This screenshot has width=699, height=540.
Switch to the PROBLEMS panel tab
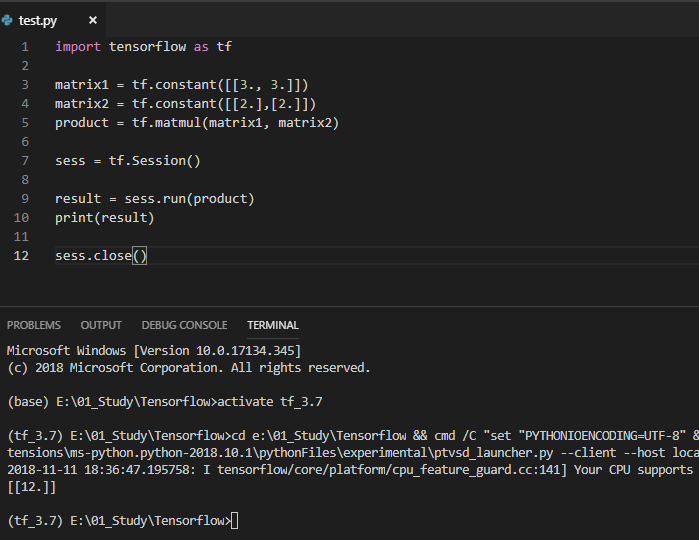coord(34,325)
